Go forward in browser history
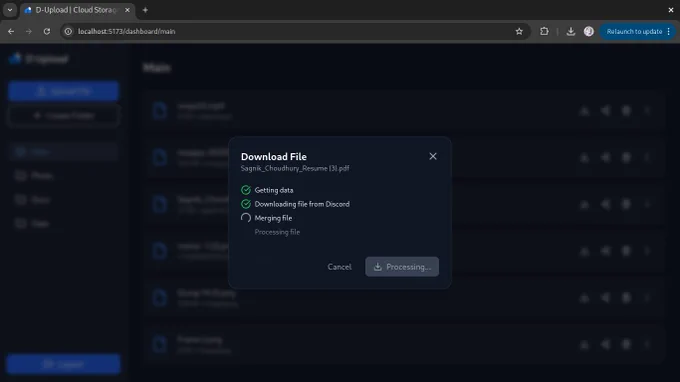680x382 pixels. (x=29, y=31)
